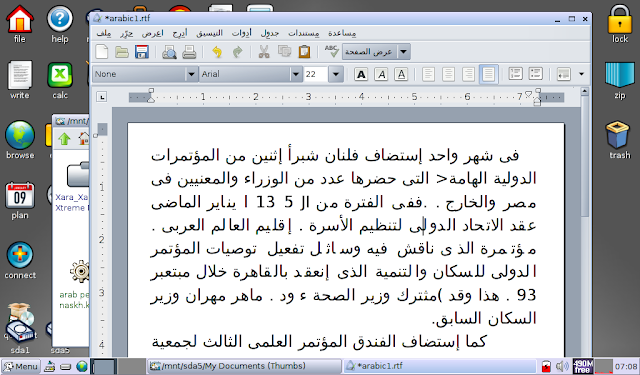Open the connect desktop icon
The image size is (640, 375).
tap(20, 260)
